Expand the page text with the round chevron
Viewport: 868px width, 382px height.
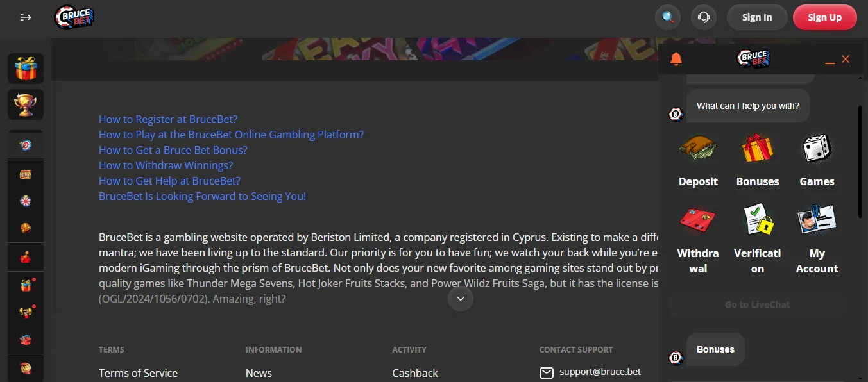(461, 299)
